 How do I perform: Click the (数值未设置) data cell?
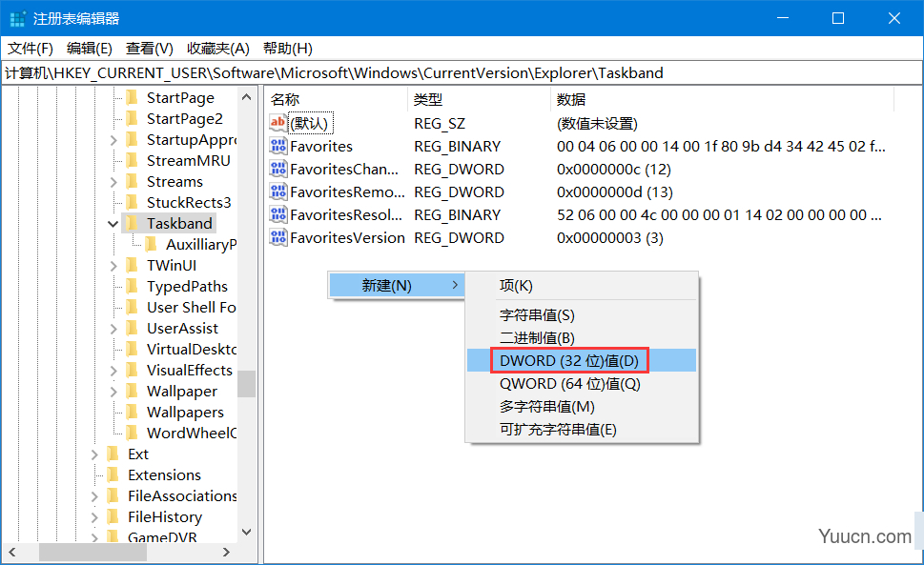click(x=597, y=123)
